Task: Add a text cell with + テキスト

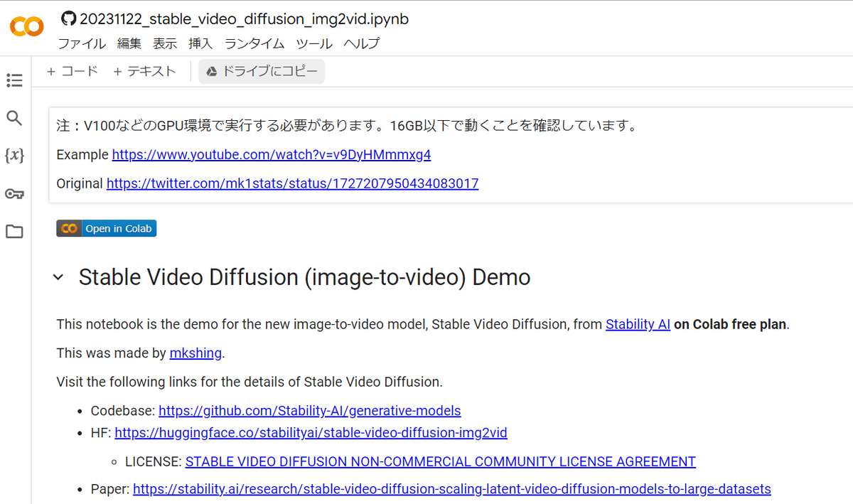Action: (144, 71)
